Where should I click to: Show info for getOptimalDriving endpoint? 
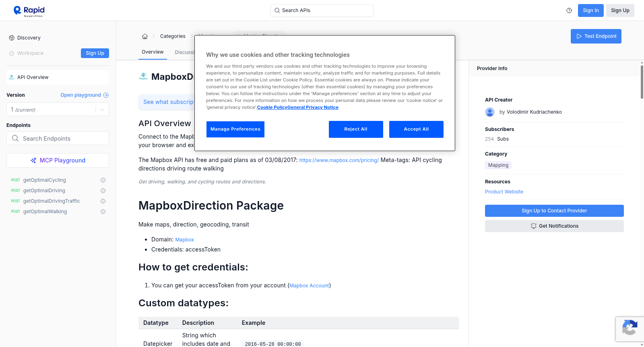(x=103, y=191)
